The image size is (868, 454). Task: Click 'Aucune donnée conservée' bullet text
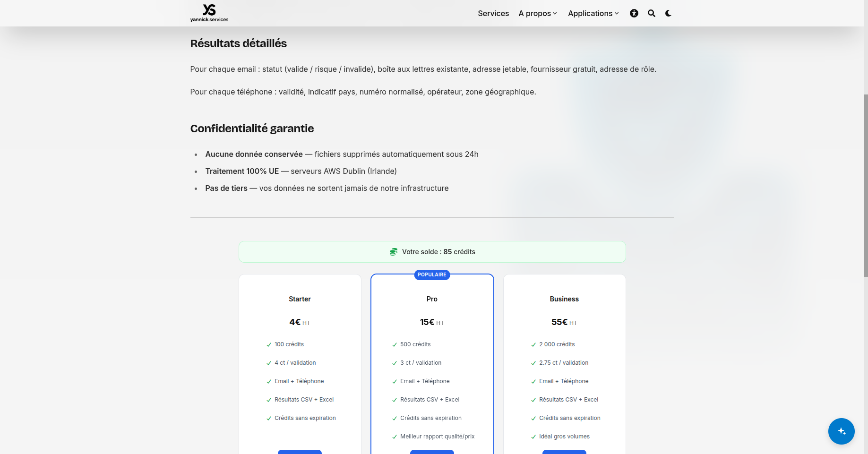pos(254,154)
